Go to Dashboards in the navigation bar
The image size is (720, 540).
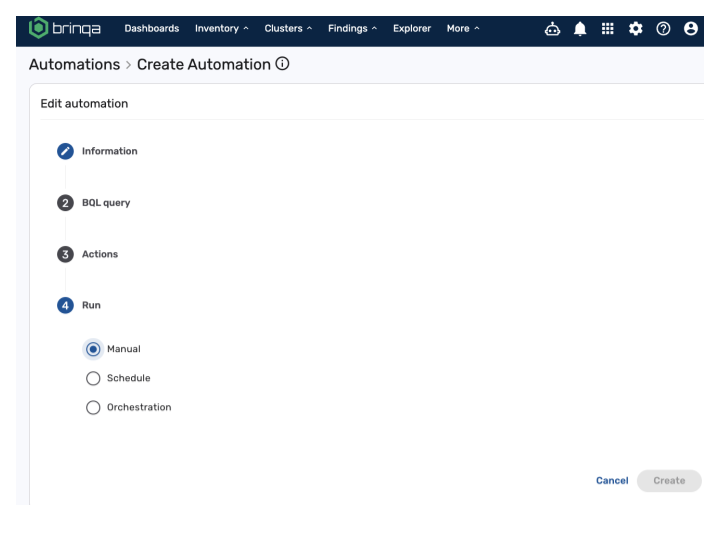[x=152, y=28]
